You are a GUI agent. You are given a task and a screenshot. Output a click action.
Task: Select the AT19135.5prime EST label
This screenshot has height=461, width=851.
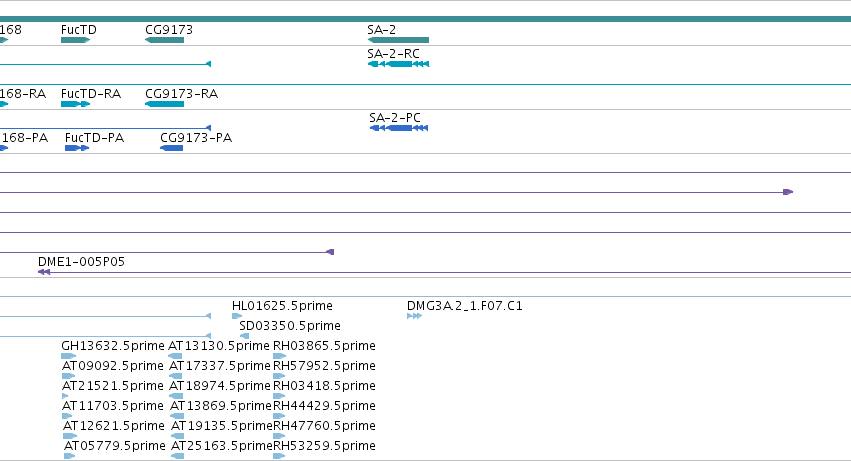click(x=222, y=426)
